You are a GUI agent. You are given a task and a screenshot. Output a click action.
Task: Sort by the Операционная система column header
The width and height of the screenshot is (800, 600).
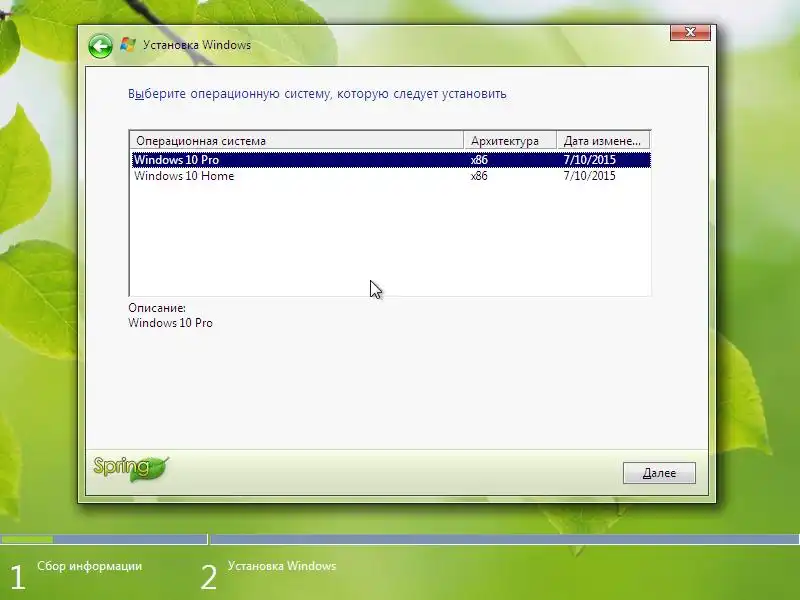click(x=297, y=140)
